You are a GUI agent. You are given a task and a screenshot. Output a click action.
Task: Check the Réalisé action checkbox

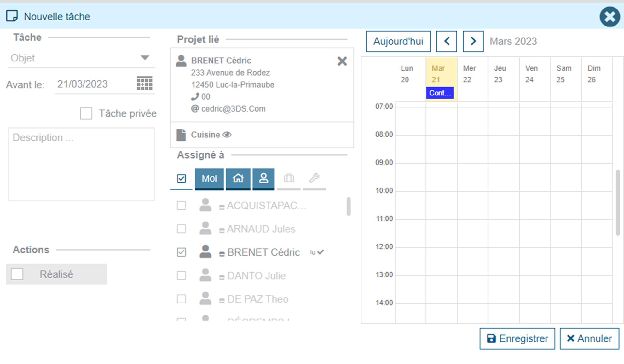(17, 274)
